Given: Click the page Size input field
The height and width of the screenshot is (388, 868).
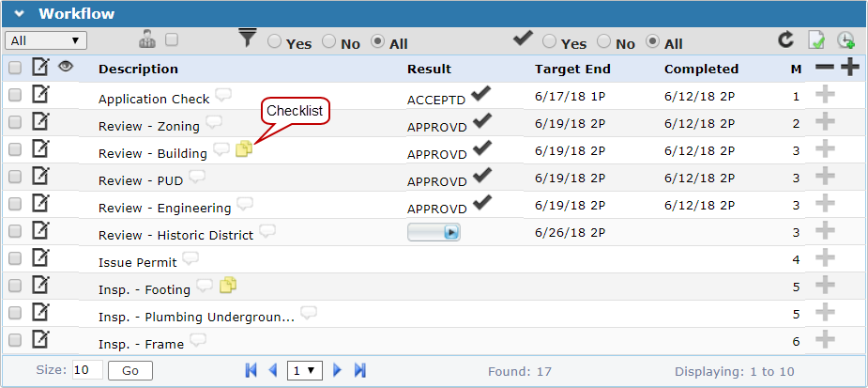Looking at the screenshot, I should click(x=87, y=370).
